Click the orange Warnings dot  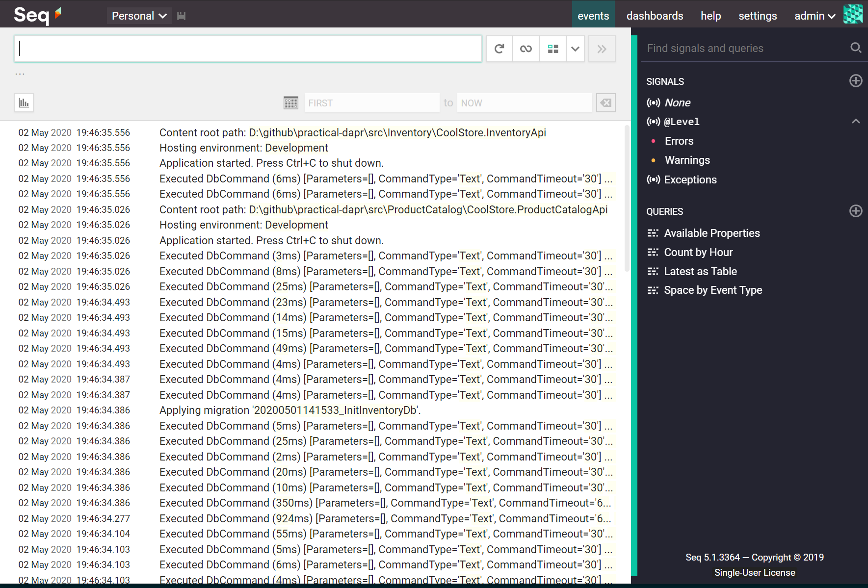click(x=653, y=160)
